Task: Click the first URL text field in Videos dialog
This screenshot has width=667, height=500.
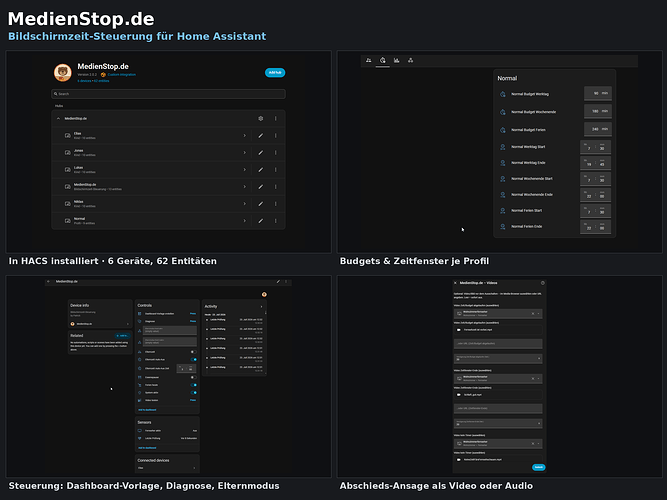Action: point(498,343)
